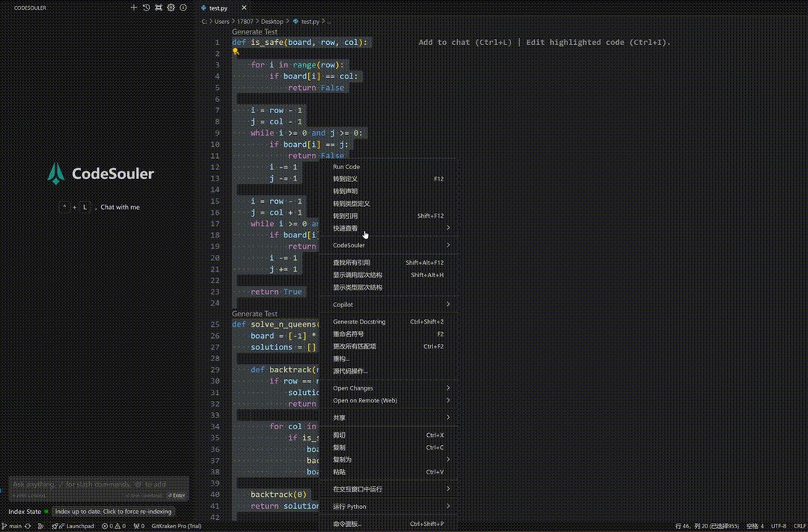Choose 更改所有匹配项 menu entry
The image size is (808, 532).
pos(389,347)
